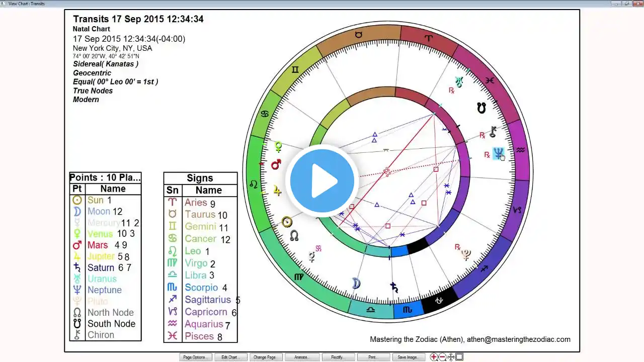Select the Libra symbol on the outer ring
This screenshot has width=644, height=362.
coord(371,310)
